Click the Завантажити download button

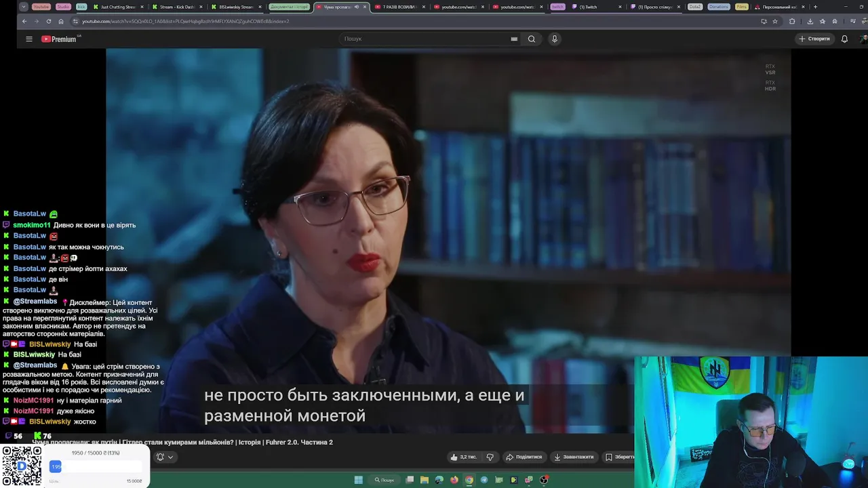point(574,457)
